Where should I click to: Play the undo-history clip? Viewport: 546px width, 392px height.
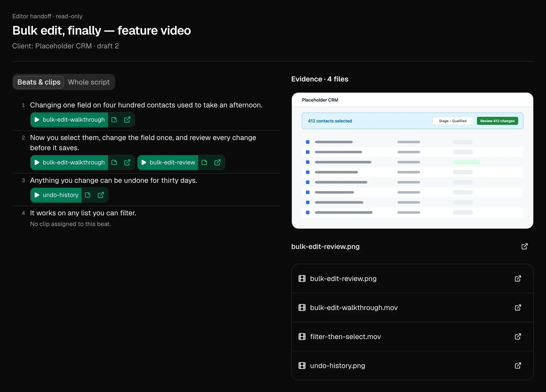coord(56,195)
